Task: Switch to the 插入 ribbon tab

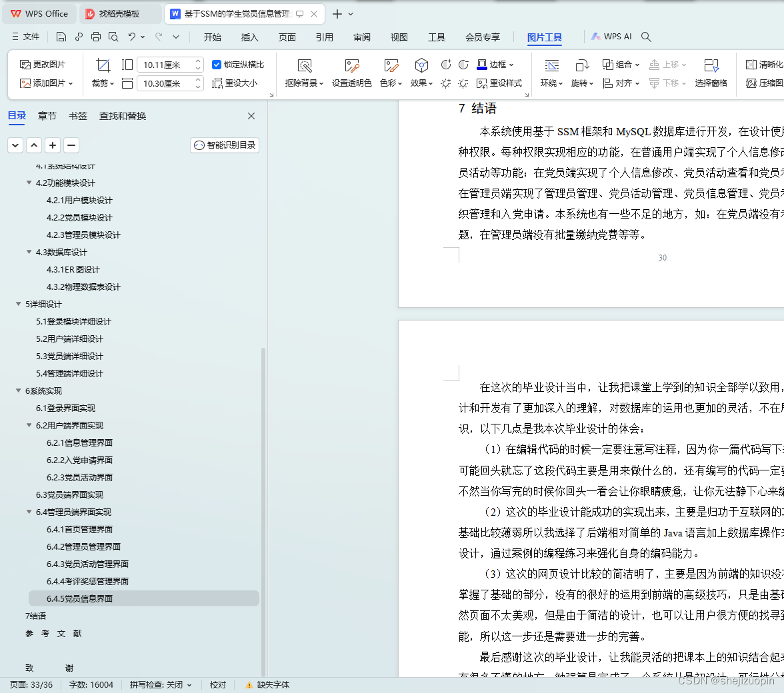Action: (x=249, y=37)
